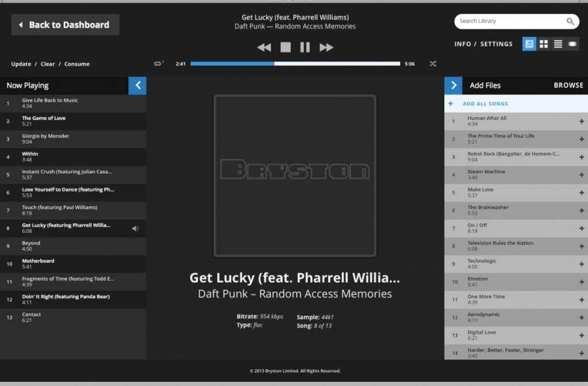Play Lose Yourself to Dance
Image resolution: width=588 pixels, height=386 pixels.
tap(73, 192)
